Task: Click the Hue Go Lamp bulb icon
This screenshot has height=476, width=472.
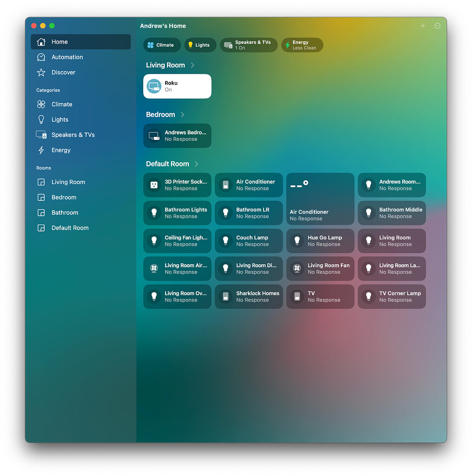Action: point(297,241)
